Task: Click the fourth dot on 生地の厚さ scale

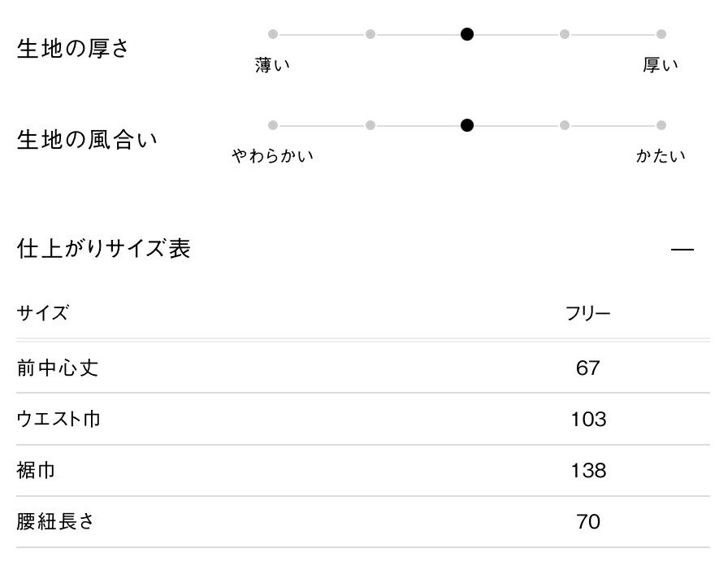Action: pos(565,34)
